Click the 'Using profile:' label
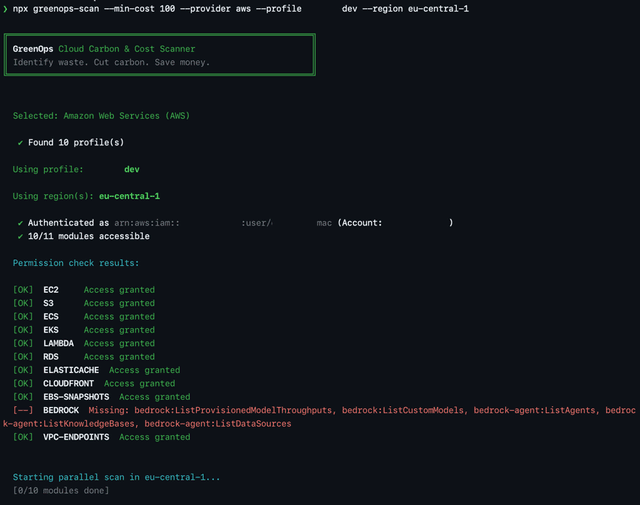 [48, 169]
